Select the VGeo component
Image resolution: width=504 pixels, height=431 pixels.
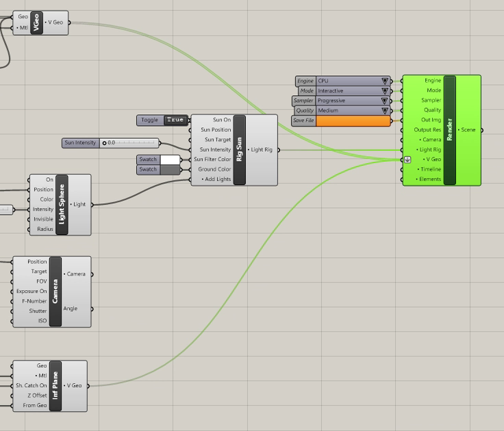click(36, 23)
